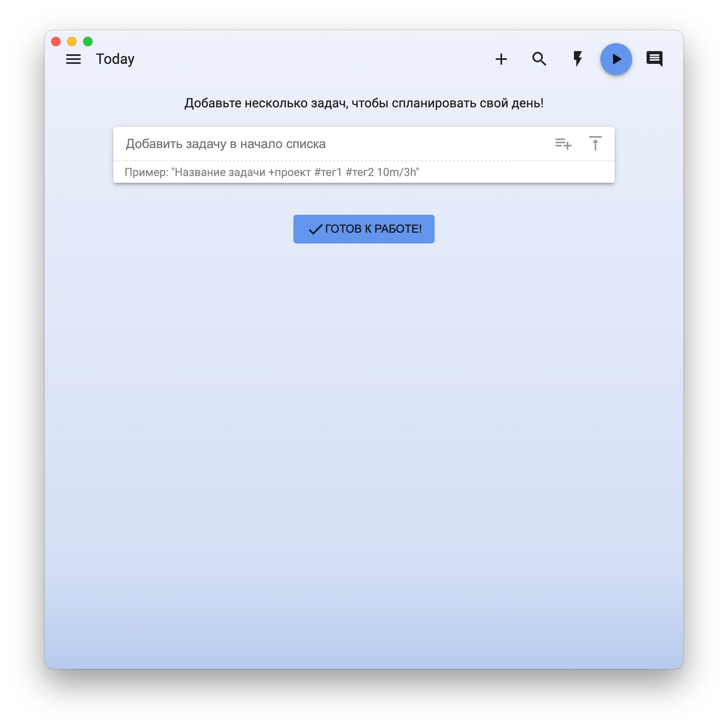Click the 'Today' page title

coord(115,59)
